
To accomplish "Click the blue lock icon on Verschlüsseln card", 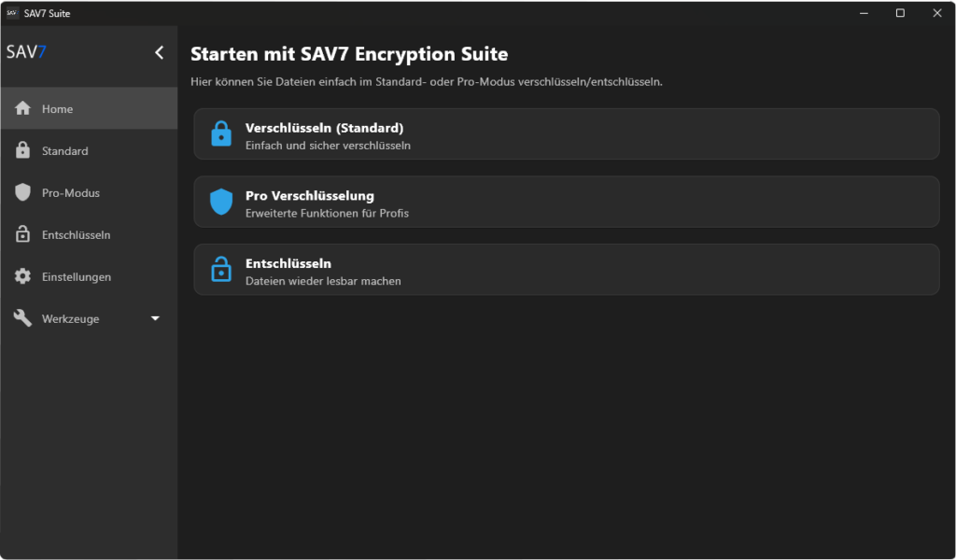I will click(221, 133).
